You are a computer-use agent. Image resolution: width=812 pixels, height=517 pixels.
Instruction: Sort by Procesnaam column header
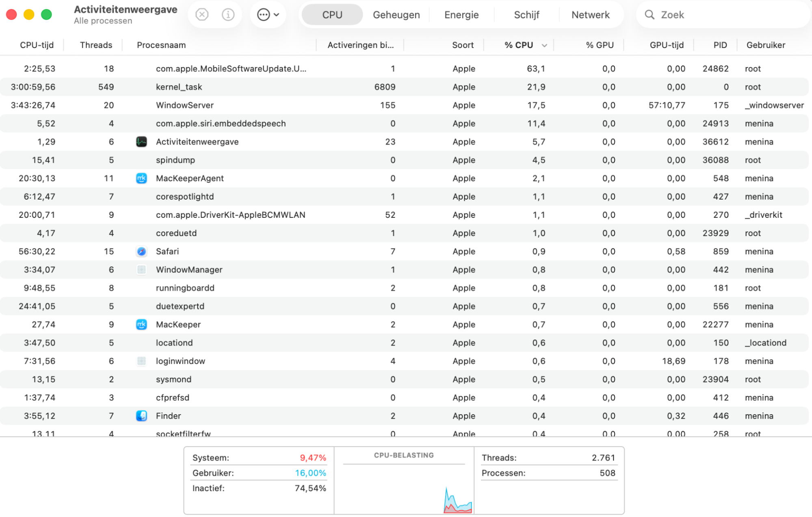point(161,45)
